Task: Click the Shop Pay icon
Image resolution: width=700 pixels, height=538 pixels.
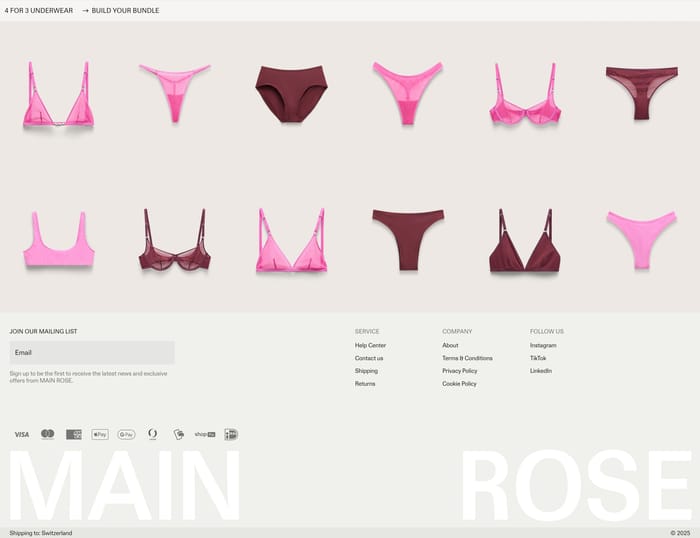Action: [205, 434]
